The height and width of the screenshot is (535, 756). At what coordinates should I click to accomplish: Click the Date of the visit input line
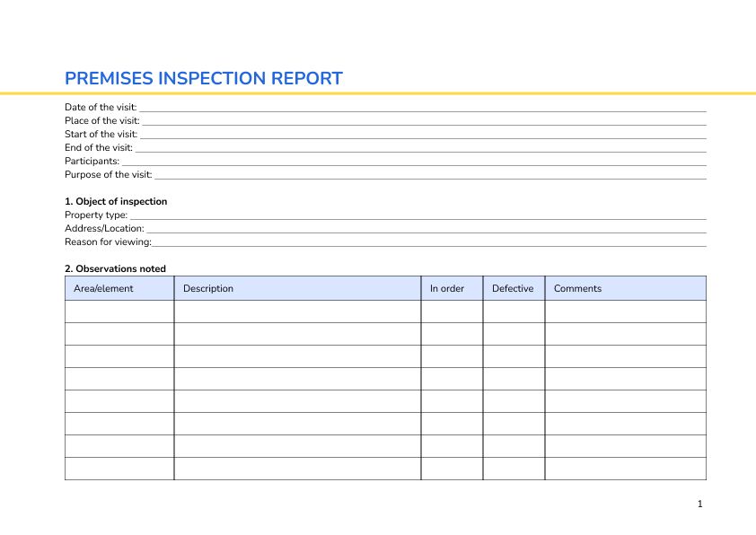point(404,107)
